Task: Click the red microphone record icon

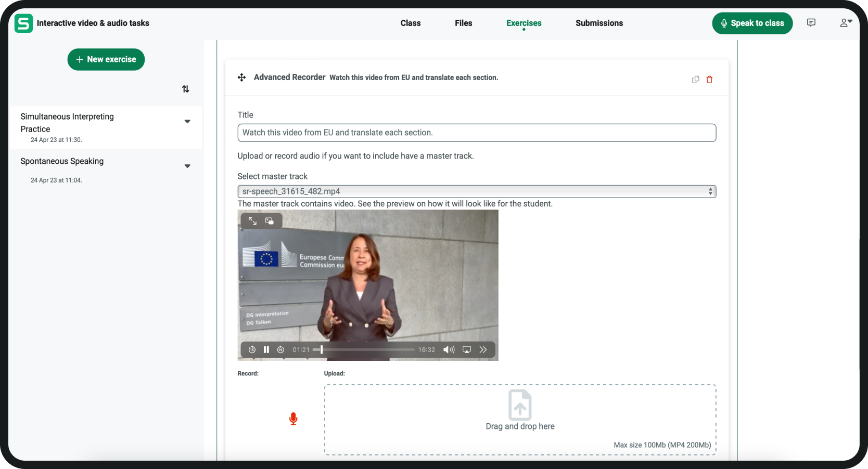Action: pos(293,419)
